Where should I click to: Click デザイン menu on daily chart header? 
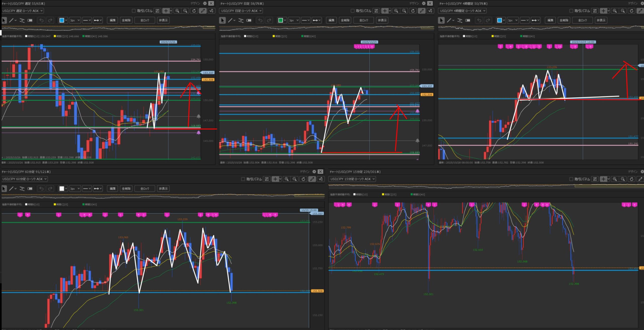point(414,3)
